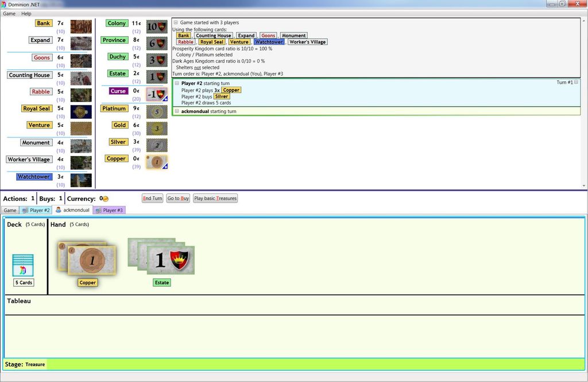
Task: Click the Platinum coin card icon
Action: (x=157, y=112)
